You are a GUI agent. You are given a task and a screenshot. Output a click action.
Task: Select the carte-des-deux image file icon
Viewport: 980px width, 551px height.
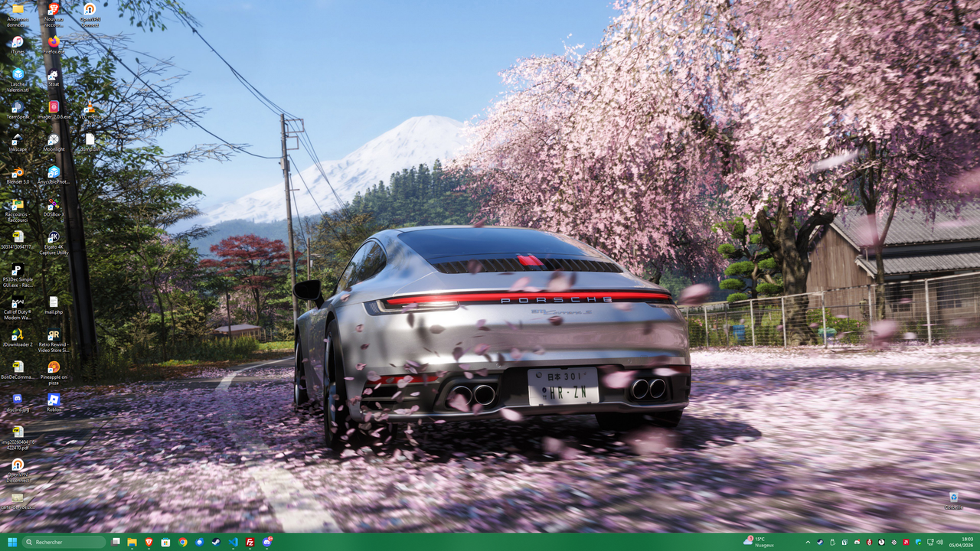[17, 501]
